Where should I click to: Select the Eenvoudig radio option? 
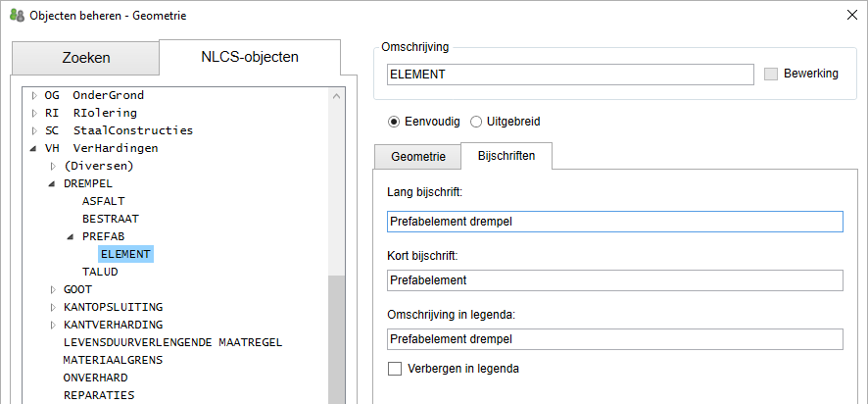[x=395, y=122]
